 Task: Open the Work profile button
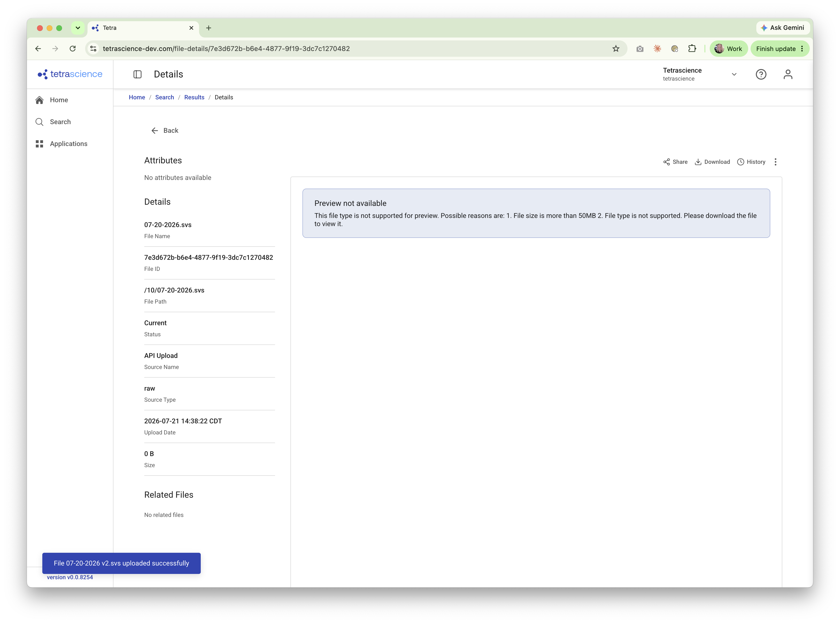pyautogui.click(x=728, y=49)
